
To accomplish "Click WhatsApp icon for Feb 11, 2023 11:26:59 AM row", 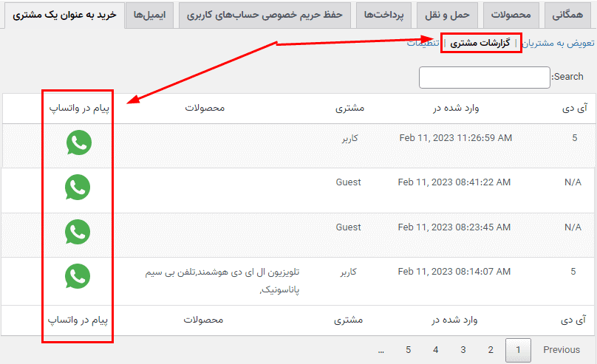I will pos(79,142).
